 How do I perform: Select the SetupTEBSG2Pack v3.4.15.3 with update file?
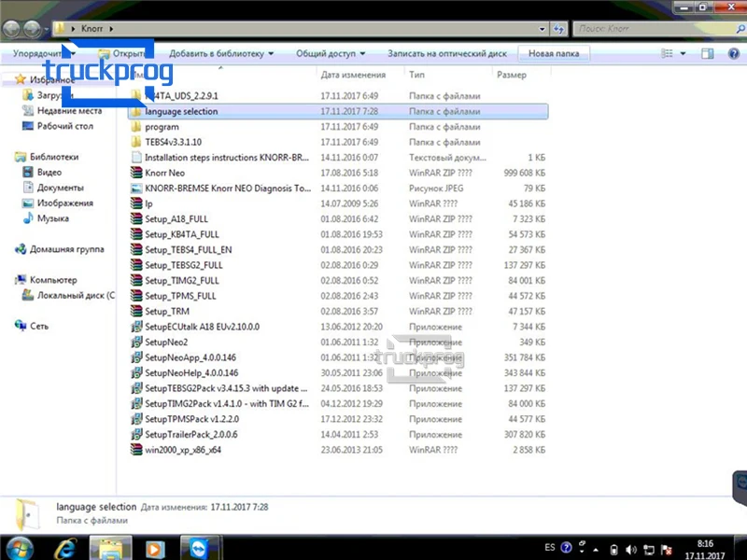pos(338,388)
